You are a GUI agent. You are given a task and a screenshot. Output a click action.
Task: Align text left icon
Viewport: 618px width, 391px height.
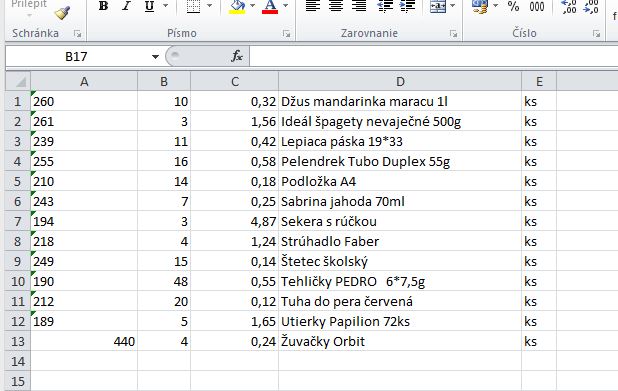point(313,6)
